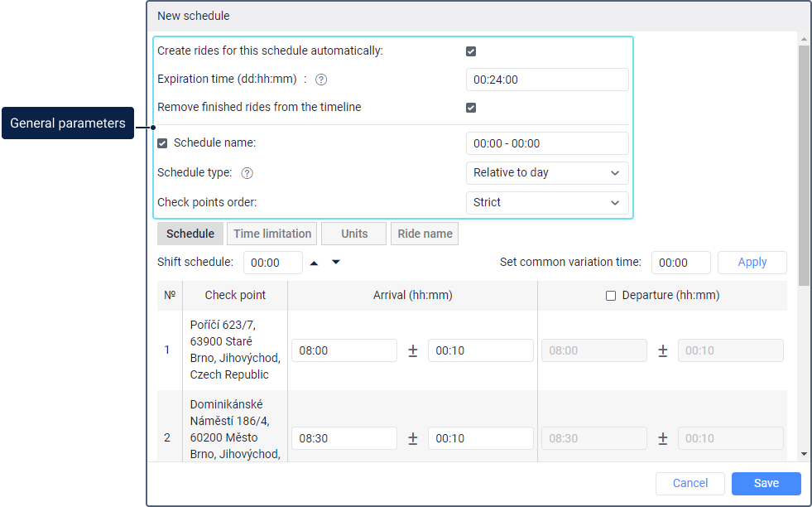Shift schedule up with the up arrow
Screen dimensions: 812x507
tap(315, 263)
